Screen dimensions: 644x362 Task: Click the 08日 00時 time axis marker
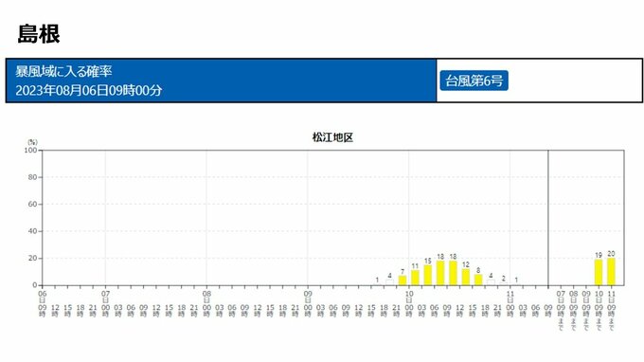point(206,304)
